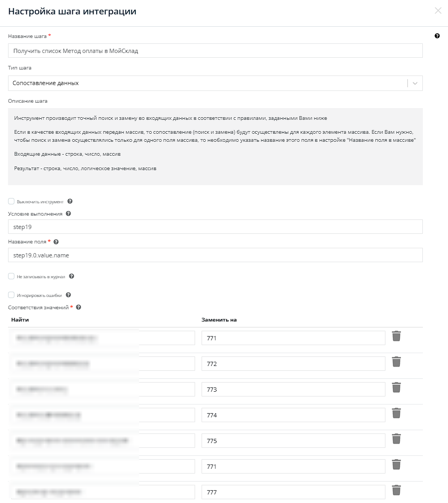Show help for Название поля
This screenshot has width=448, height=503.
tap(56, 242)
